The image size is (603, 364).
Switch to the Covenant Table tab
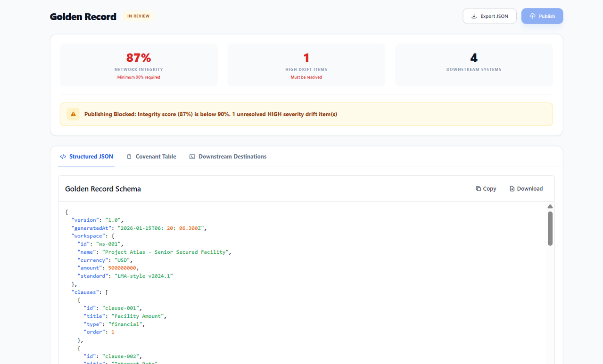[151, 156]
